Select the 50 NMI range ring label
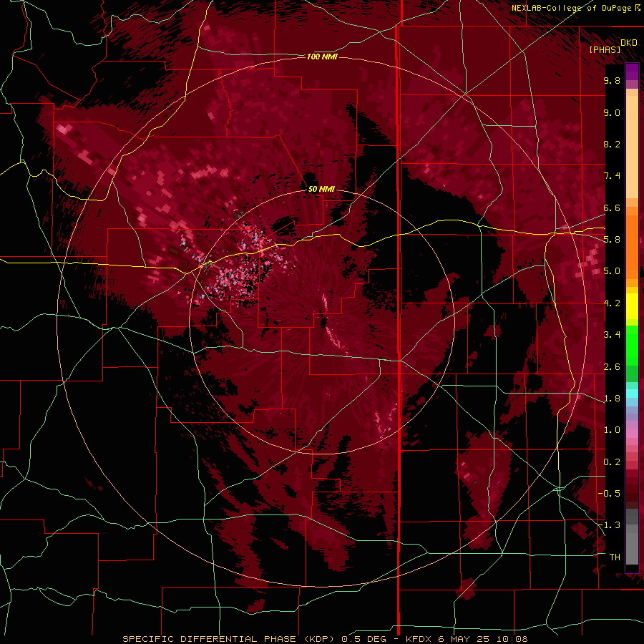 [321, 189]
